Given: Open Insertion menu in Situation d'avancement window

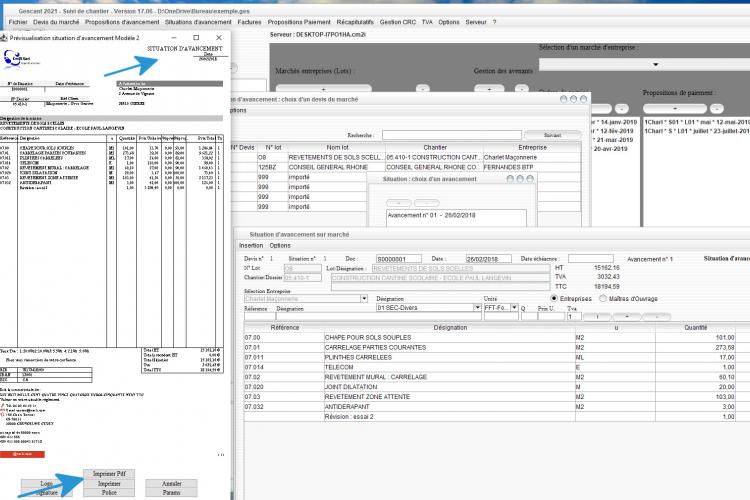Looking at the screenshot, I should (251, 245).
